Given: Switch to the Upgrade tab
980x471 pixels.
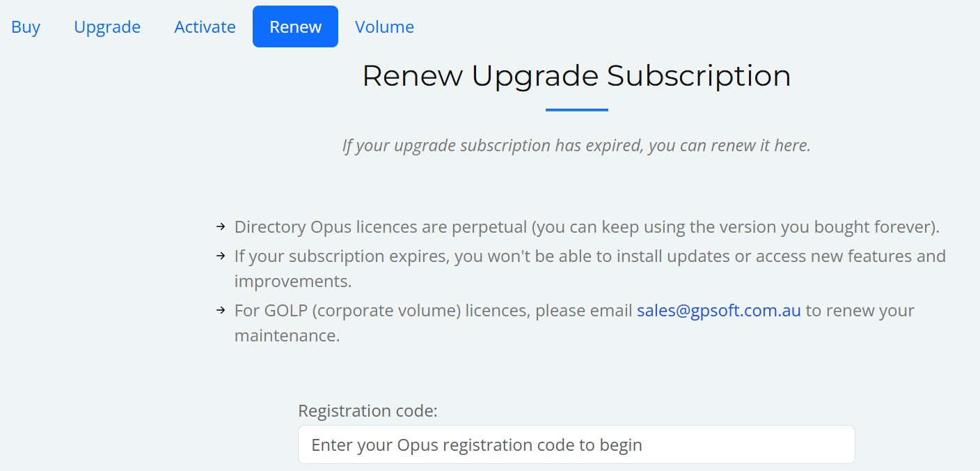Looking at the screenshot, I should click(107, 26).
